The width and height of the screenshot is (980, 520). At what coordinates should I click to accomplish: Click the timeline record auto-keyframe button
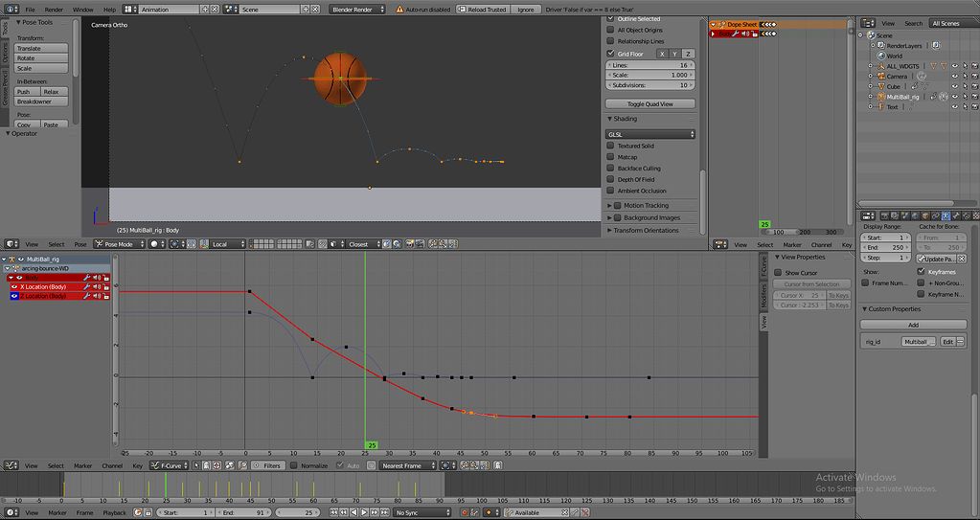point(465,512)
